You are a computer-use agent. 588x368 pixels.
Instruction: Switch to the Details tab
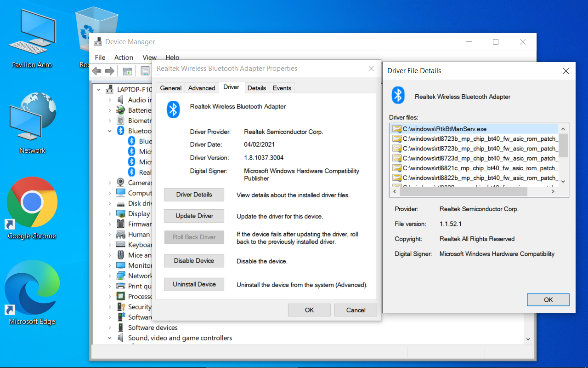pos(257,88)
